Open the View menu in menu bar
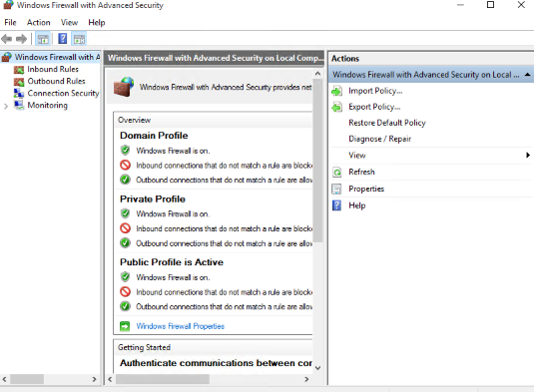The image size is (534, 392). [69, 23]
